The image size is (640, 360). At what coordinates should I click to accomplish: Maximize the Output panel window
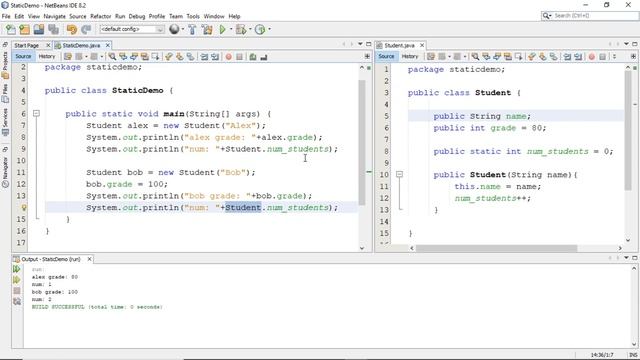635,258
